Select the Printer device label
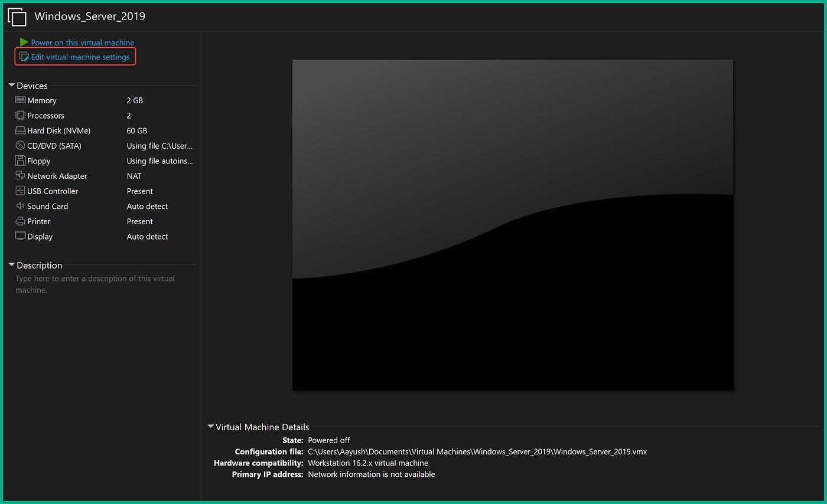Image resolution: width=827 pixels, height=504 pixels. (x=39, y=221)
